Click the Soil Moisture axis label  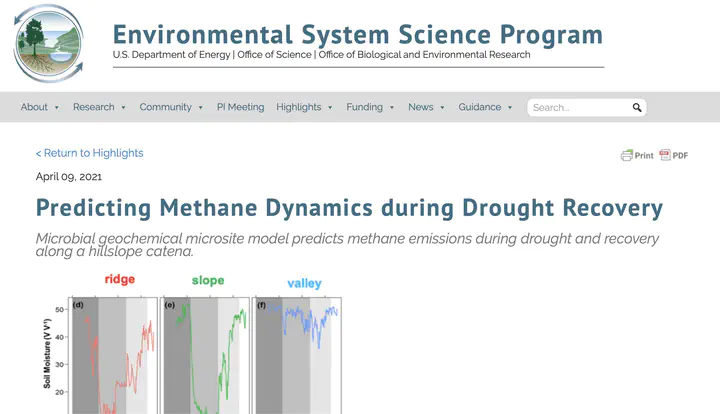pos(47,354)
